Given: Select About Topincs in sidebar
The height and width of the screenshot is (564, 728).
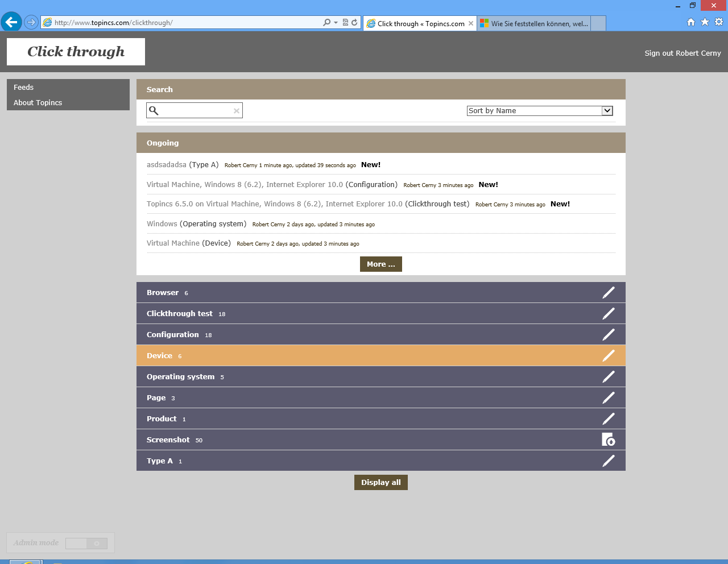Looking at the screenshot, I should pos(38,103).
